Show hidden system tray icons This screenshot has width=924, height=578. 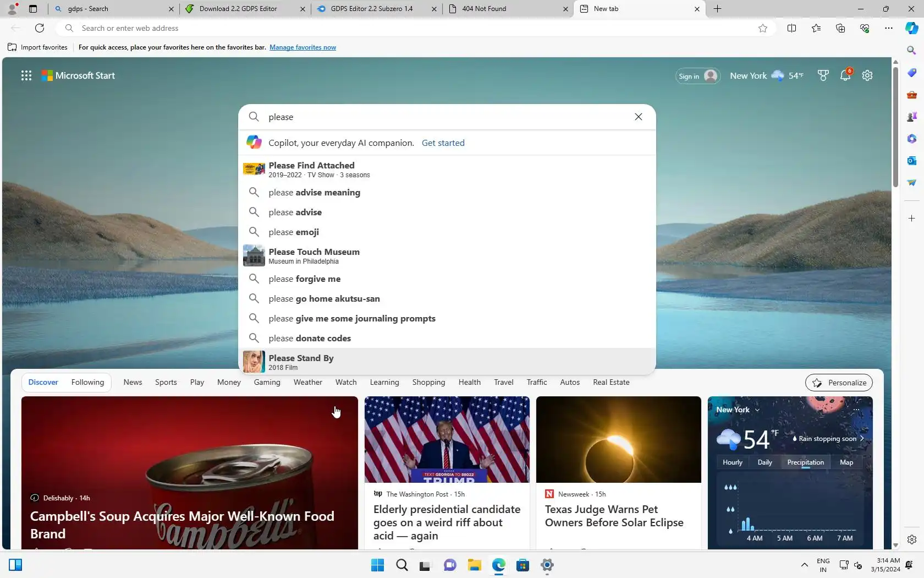click(804, 565)
